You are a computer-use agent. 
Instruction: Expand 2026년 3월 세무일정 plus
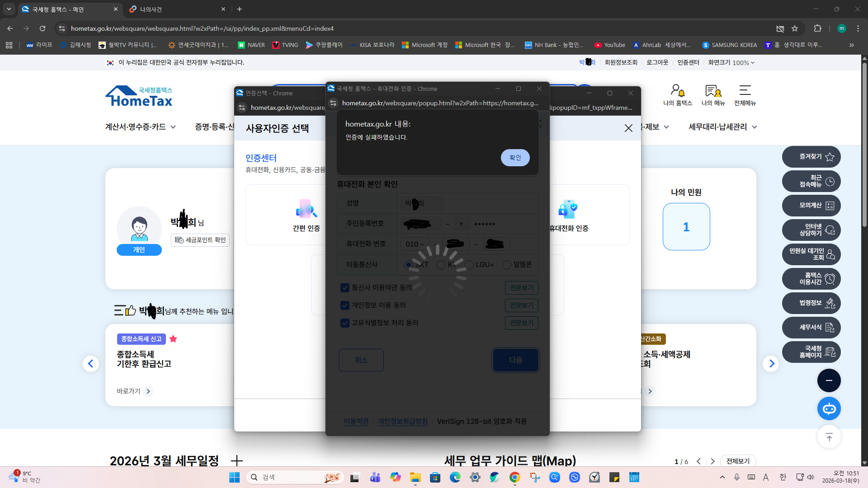237,461
